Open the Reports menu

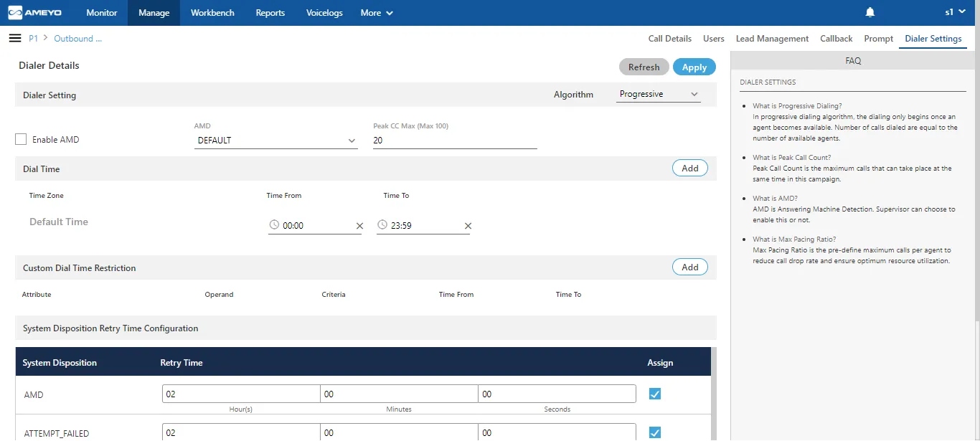coord(270,13)
